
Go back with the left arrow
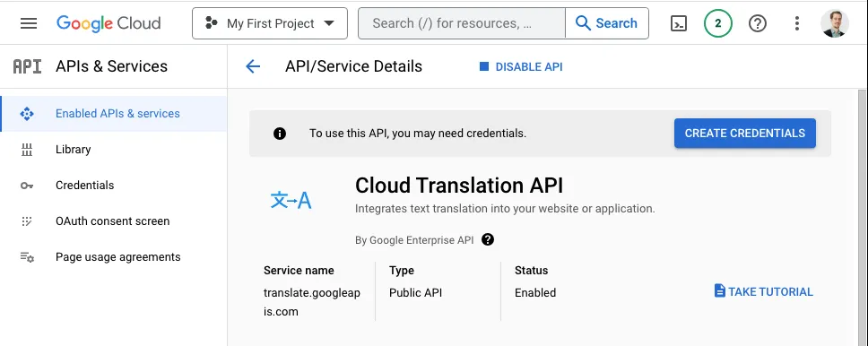253,66
